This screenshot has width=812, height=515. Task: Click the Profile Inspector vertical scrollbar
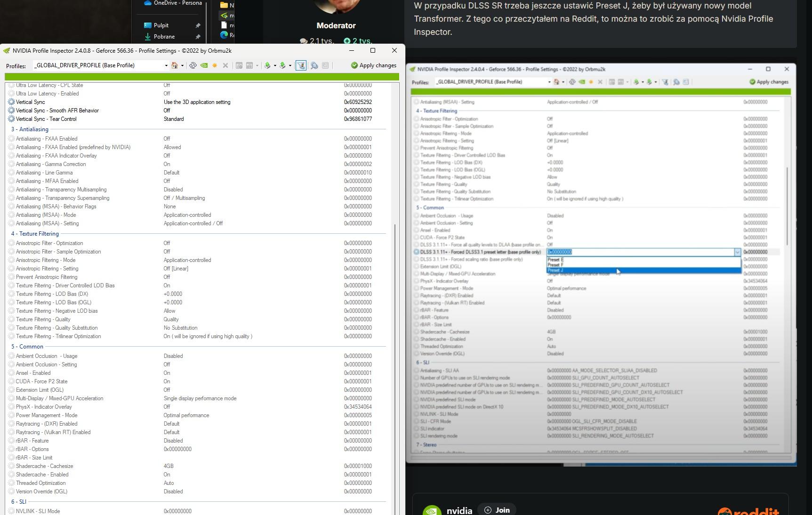click(x=395, y=369)
